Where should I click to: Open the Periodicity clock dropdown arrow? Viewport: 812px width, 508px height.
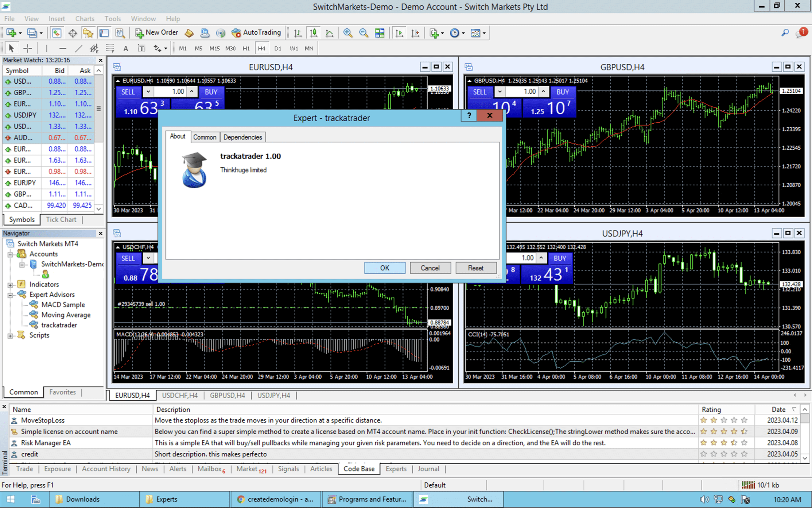point(463,33)
